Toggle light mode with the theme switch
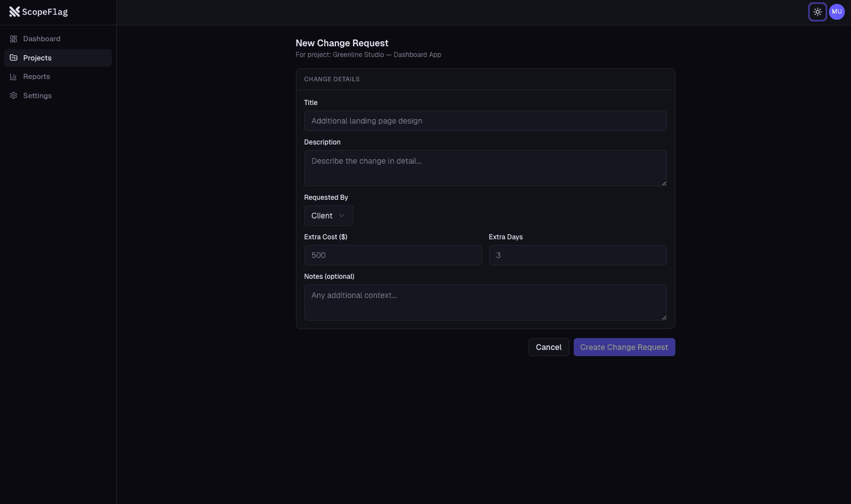The image size is (851, 504). [x=818, y=12]
